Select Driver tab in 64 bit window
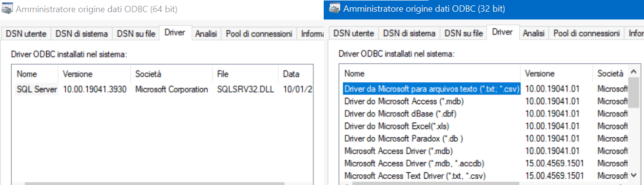 (x=175, y=33)
